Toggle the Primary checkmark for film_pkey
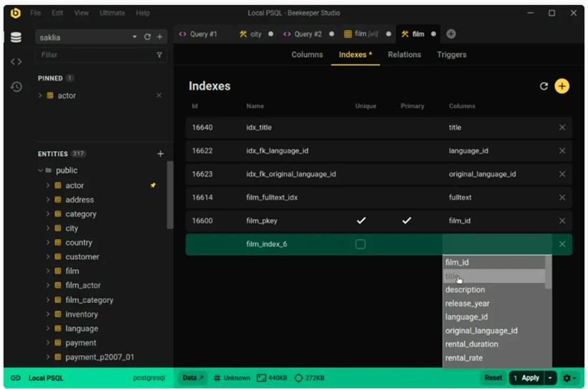 [x=407, y=221]
